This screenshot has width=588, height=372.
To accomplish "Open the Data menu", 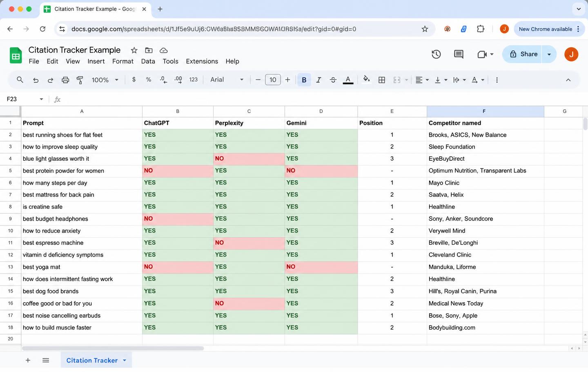I will 148,61.
